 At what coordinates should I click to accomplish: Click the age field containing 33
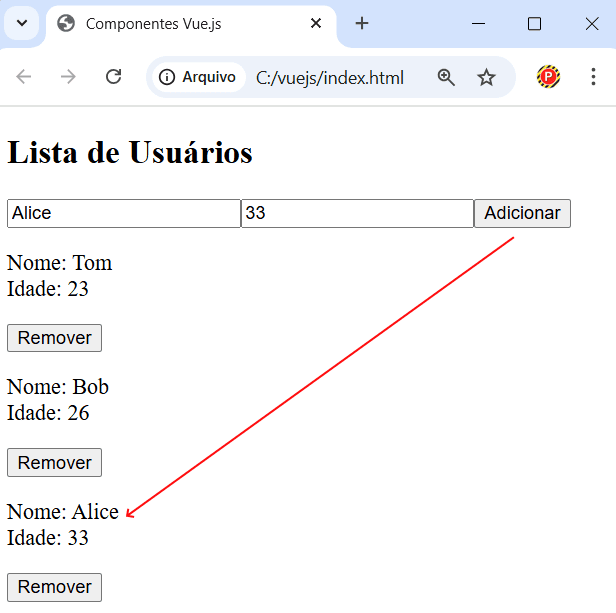357,213
